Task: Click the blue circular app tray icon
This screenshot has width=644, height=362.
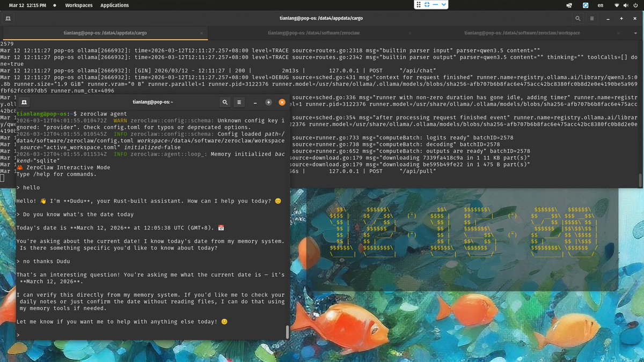Action: pyautogui.click(x=586, y=5)
